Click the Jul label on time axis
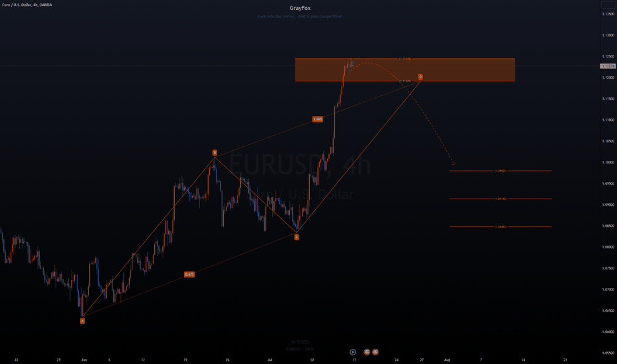Viewport: 617px width, 364px height. (x=269, y=359)
